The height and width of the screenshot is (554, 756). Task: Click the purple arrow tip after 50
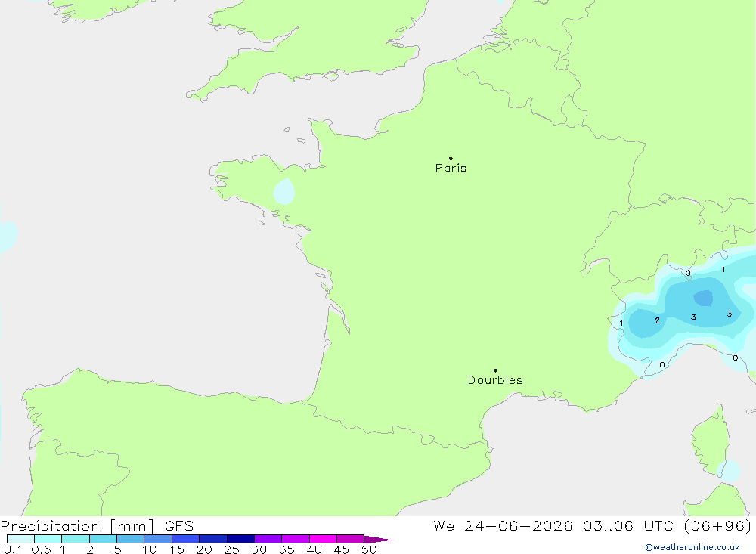pos(379,540)
